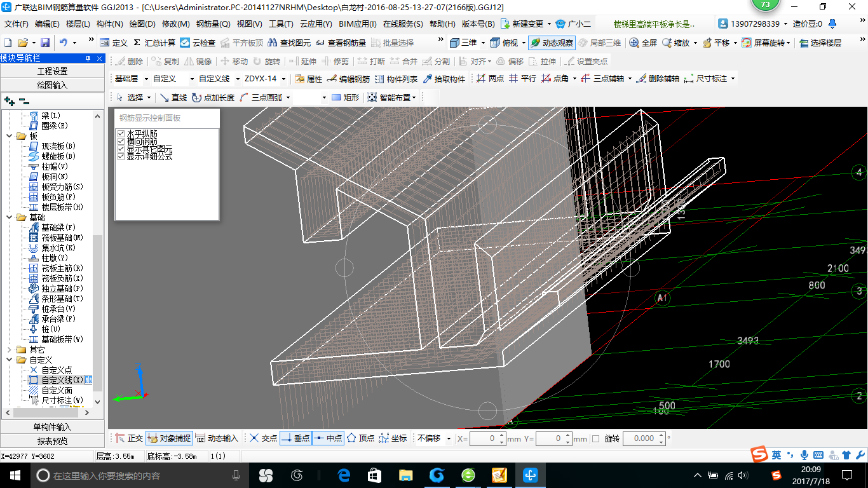Open the 钢筋量(Q) menu

(213, 24)
